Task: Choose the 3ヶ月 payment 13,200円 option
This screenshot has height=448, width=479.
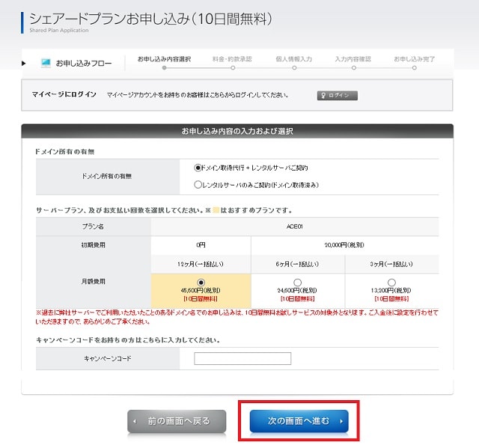Action: point(391,282)
